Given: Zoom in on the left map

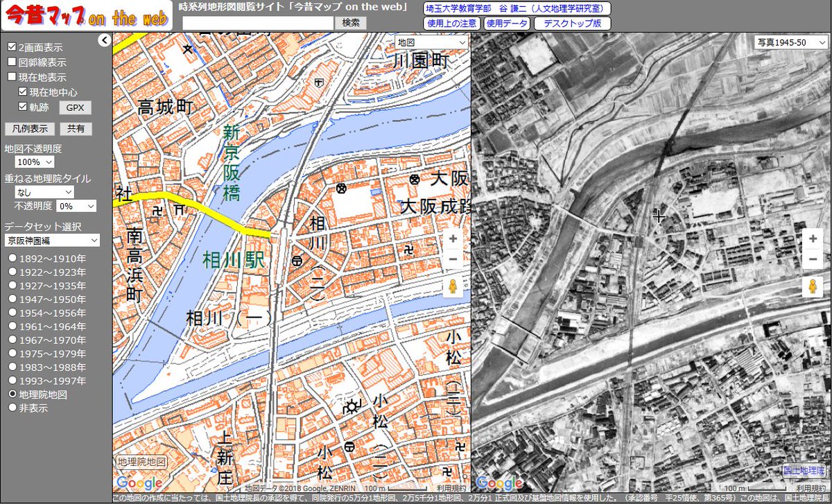Looking at the screenshot, I should click(x=453, y=238).
